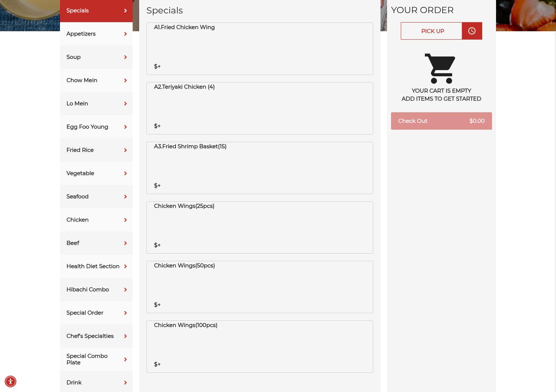Image resolution: width=556 pixels, height=392 pixels.
Task: Click the Specials section heading
Action: coord(165,11)
